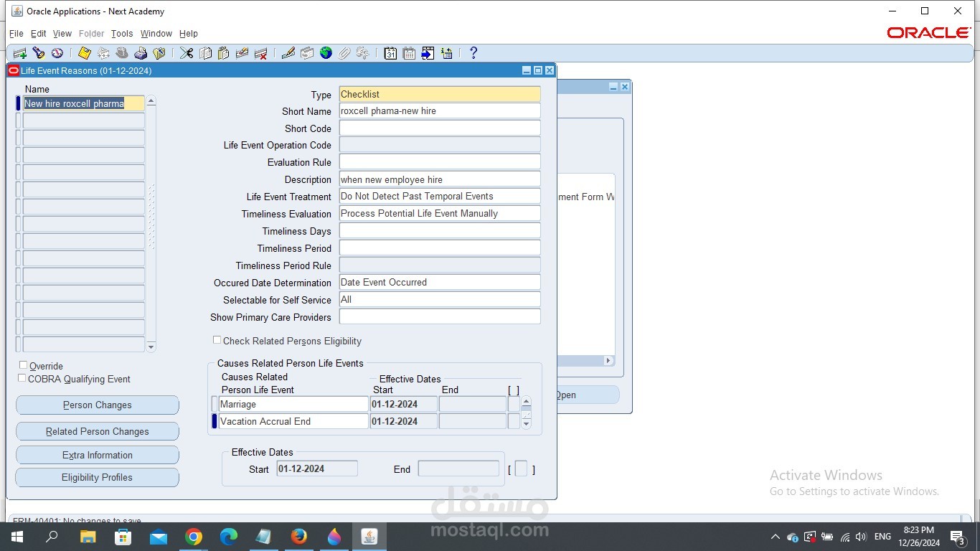Click the Translations globe icon
Image resolution: width=980 pixels, height=551 pixels.
326,53
